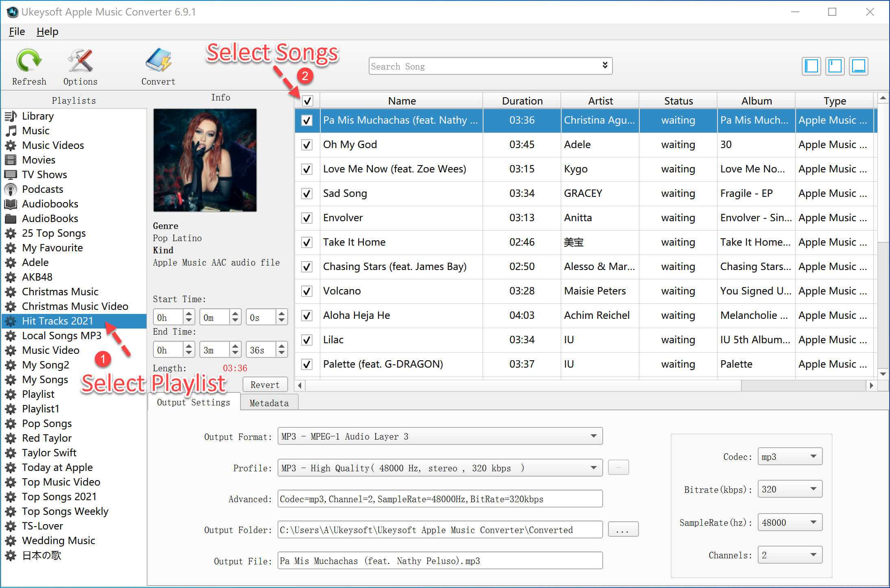The width and height of the screenshot is (890, 588).
Task: Click the small button next to Profile
Action: 618,468
